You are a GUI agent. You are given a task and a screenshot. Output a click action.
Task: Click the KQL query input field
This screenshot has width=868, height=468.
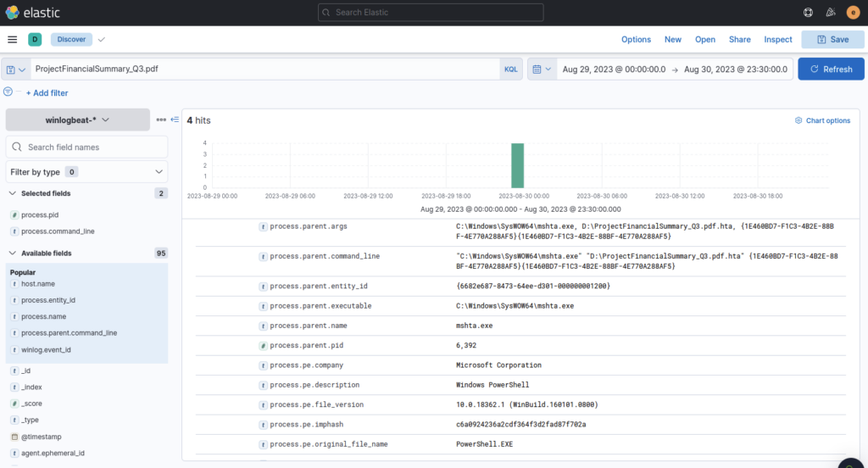[264, 70]
